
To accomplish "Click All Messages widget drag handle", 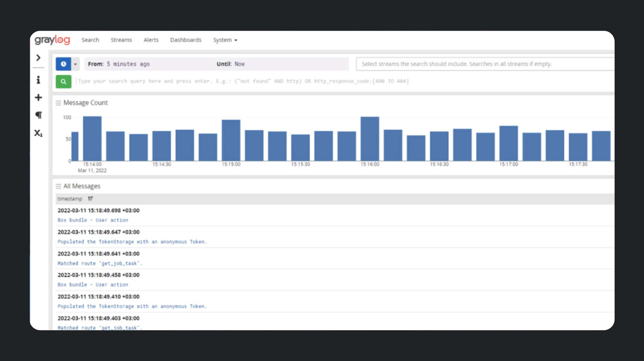I will pos(58,186).
